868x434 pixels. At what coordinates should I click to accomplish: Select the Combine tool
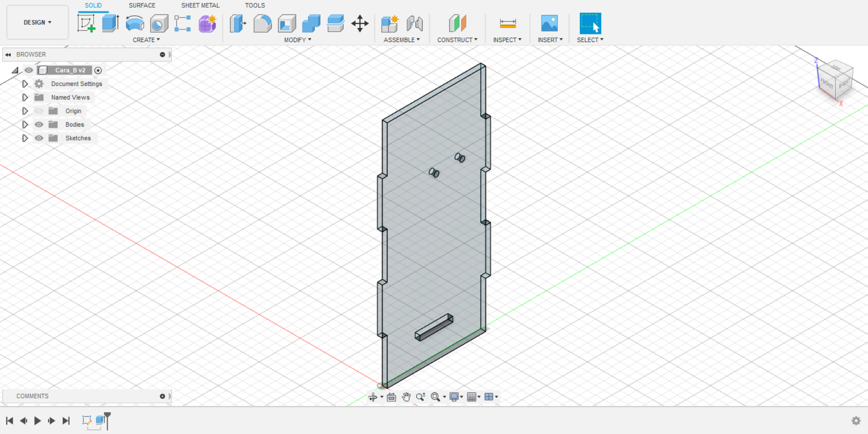pos(311,23)
